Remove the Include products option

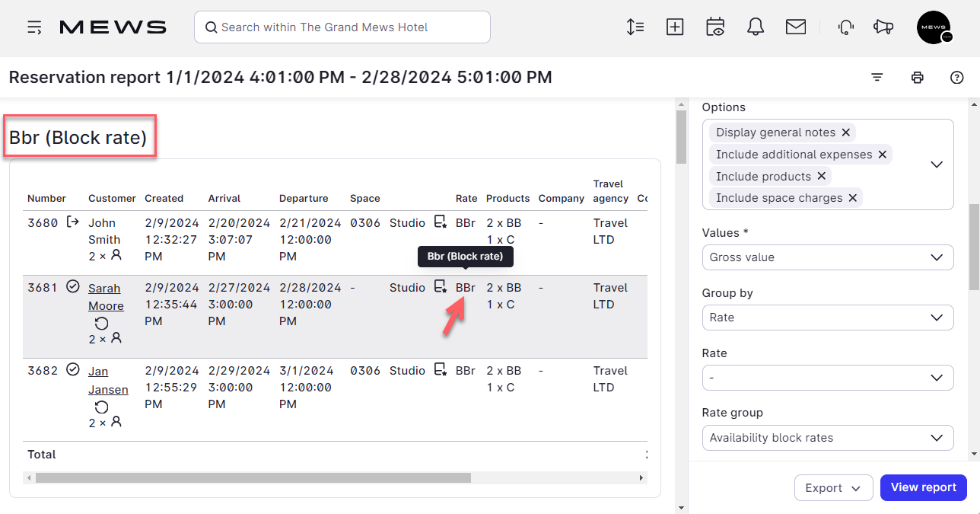coord(822,177)
